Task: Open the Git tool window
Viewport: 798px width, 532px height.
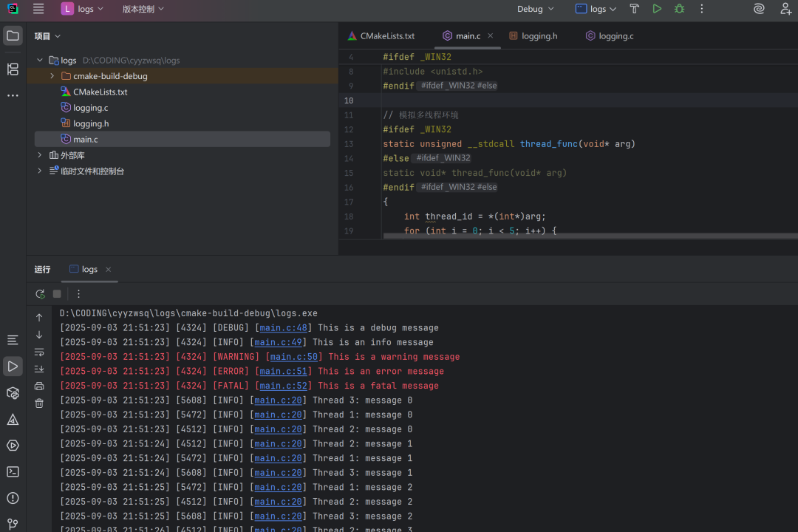Action: tap(13, 524)
